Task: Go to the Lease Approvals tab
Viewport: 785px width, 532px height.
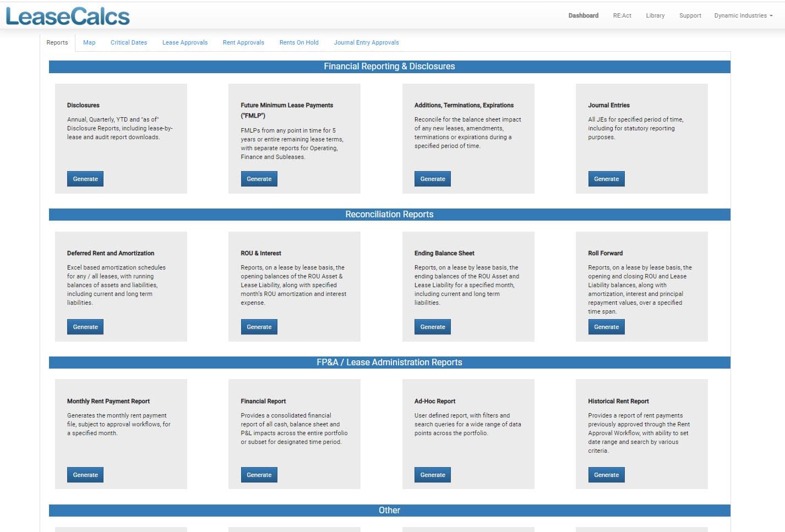Action: [x=185, y=42]
